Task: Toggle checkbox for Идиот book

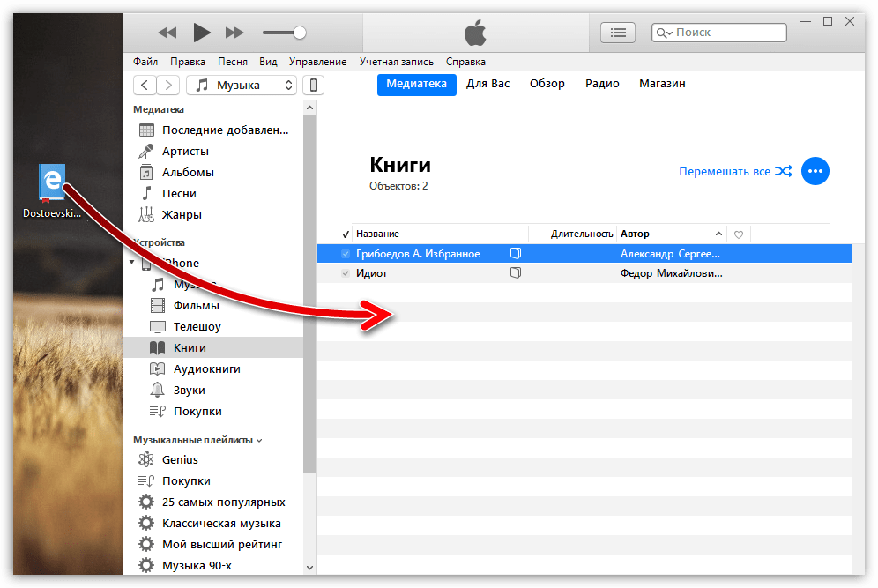Action: tap(346, 273)
